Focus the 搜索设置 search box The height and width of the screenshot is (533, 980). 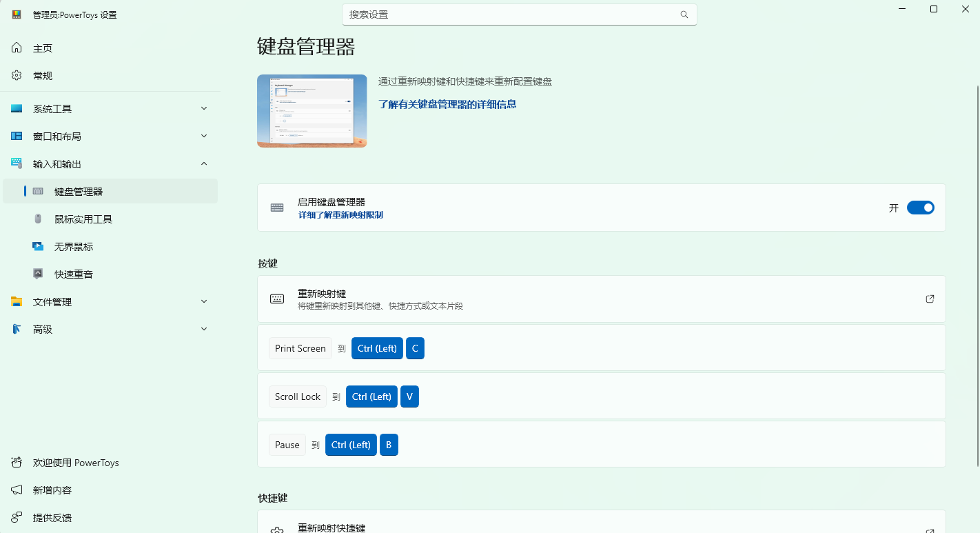coord(520,14)
